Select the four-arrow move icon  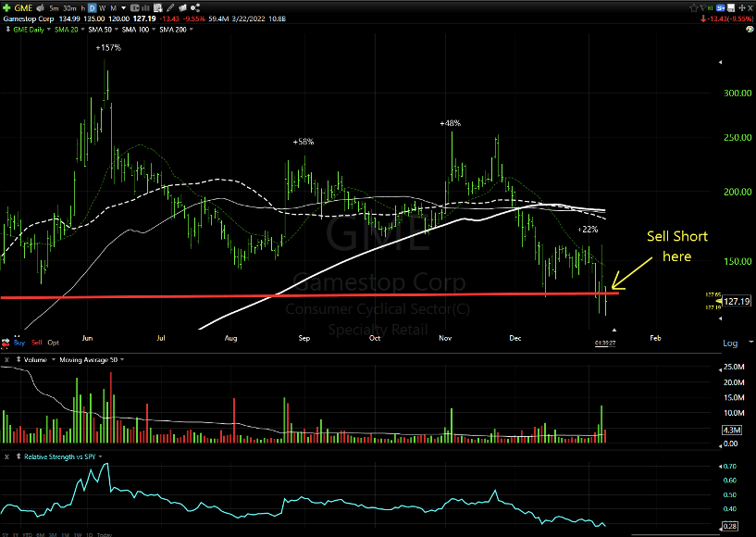[x=742, y=6]
